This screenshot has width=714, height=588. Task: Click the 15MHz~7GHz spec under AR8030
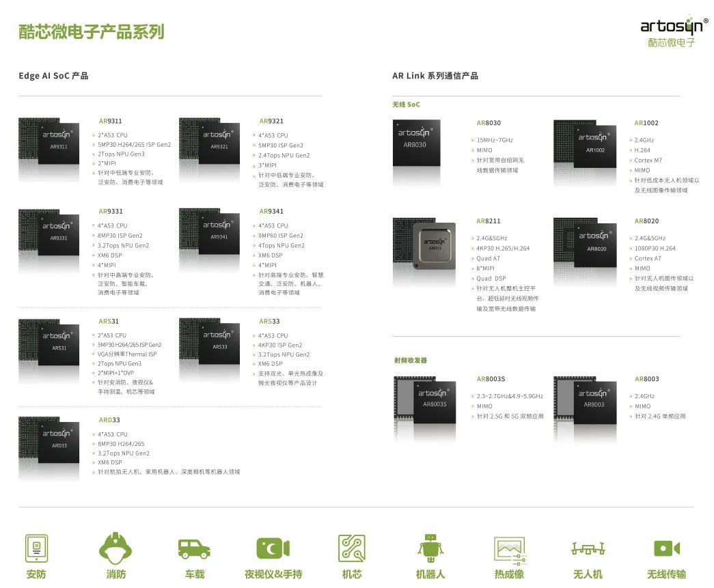(x=495, y=140)
